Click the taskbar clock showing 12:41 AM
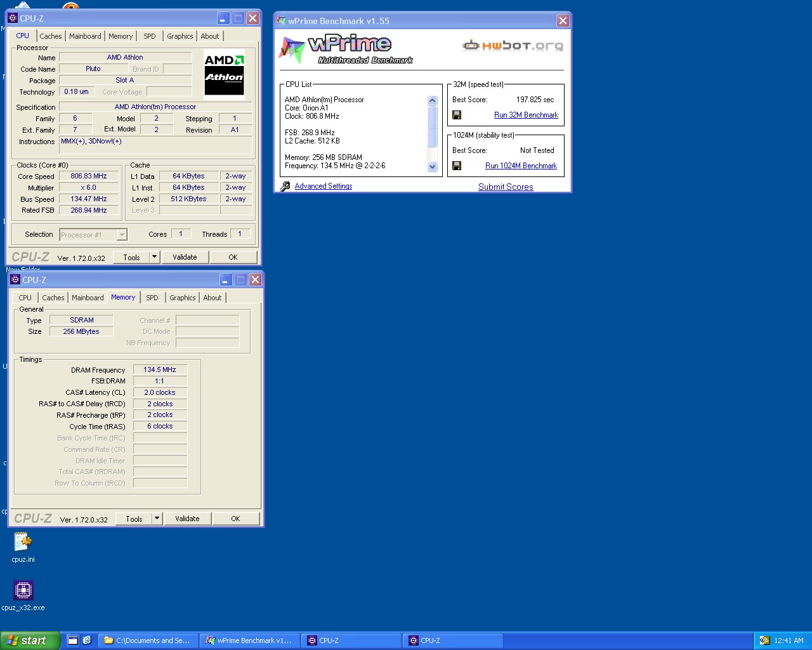 pos(789,640)
